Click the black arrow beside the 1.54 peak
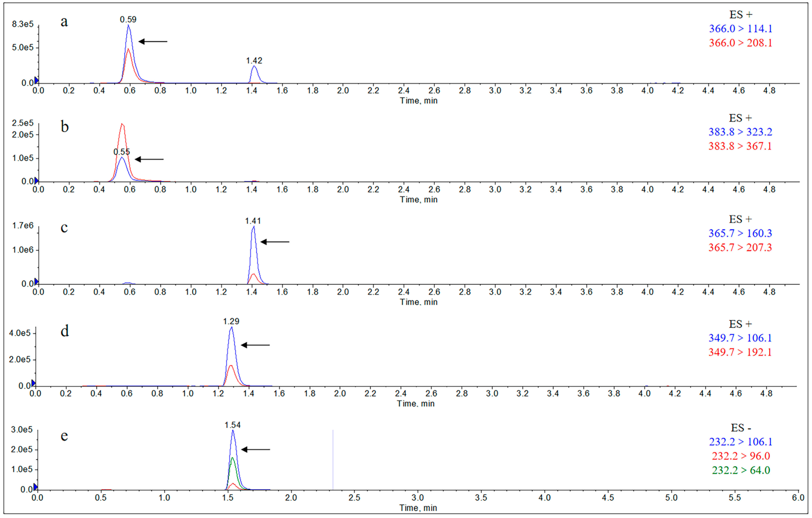Viewport: 812px width, 518px height. 255,450
